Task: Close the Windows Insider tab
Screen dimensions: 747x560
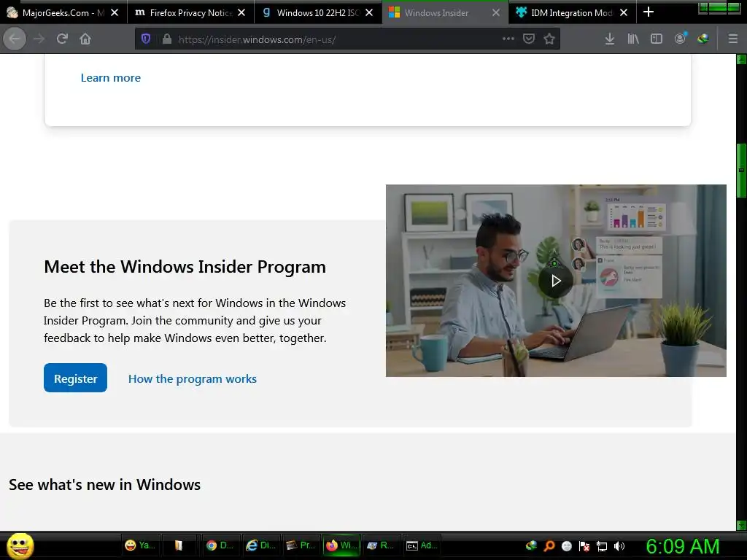Action: tap(496, 13)
